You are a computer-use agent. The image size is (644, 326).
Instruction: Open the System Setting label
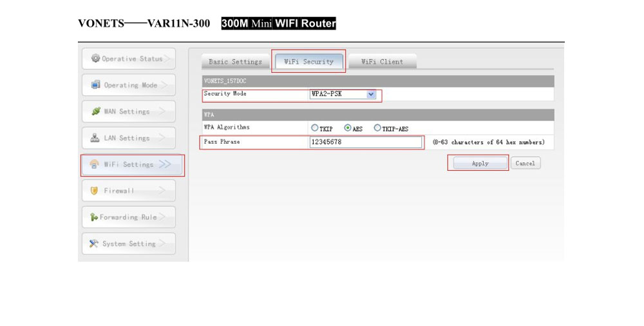pos(129,244)
